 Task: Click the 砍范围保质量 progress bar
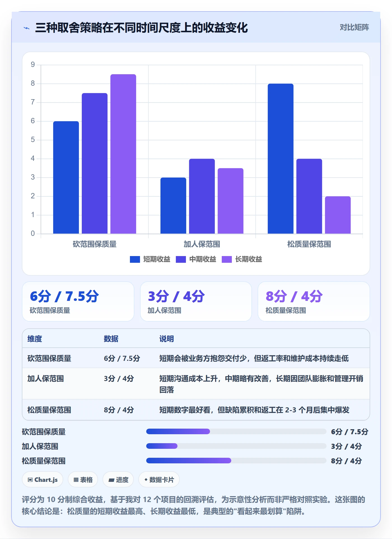click(x=236, y=431)
